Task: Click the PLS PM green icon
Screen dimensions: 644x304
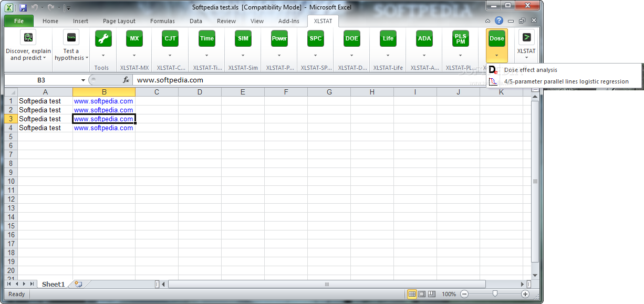Action: (x=461, y=38)
